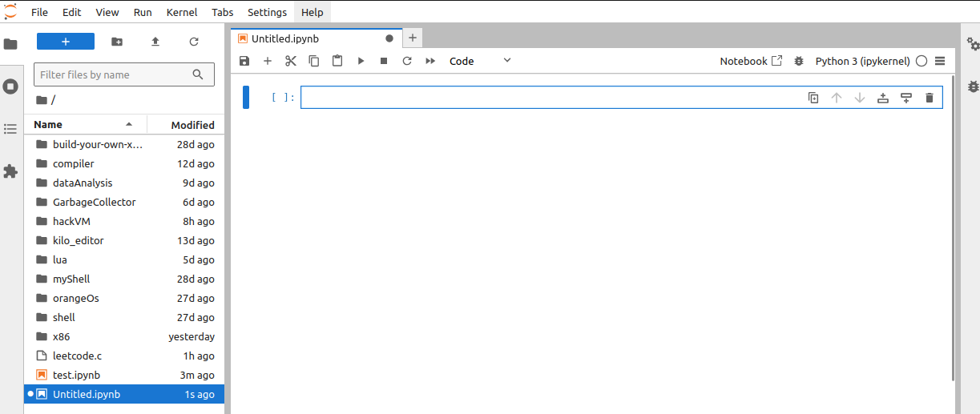Open the File menu

click(39, 12)
